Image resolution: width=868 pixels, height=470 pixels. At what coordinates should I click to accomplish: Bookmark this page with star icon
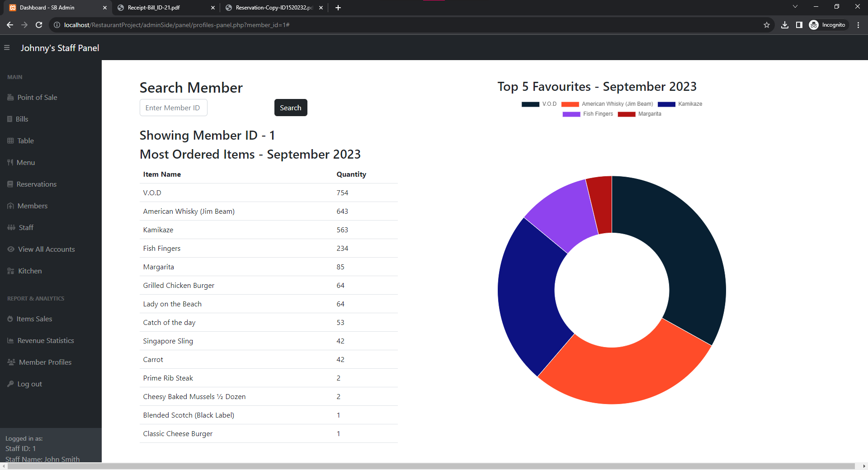[767, 25]
